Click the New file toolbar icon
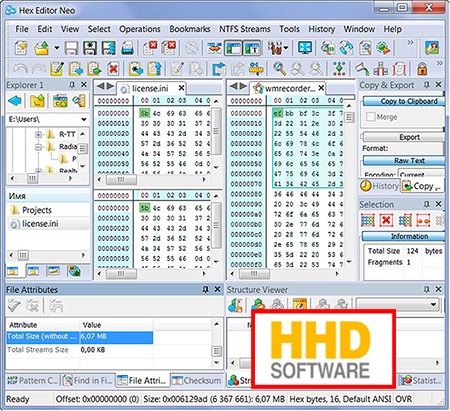This screenshot has width=450, height=411. [21, 48]
